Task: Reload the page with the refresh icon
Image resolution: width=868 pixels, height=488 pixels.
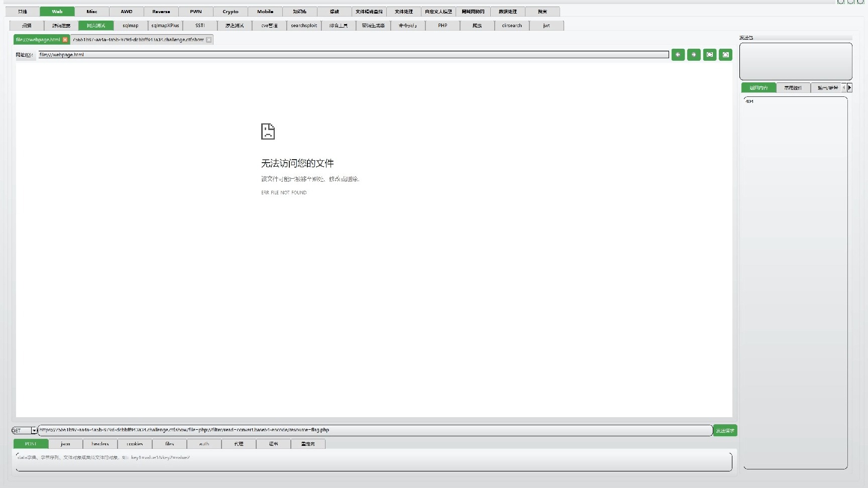Action: coord(710,55)
